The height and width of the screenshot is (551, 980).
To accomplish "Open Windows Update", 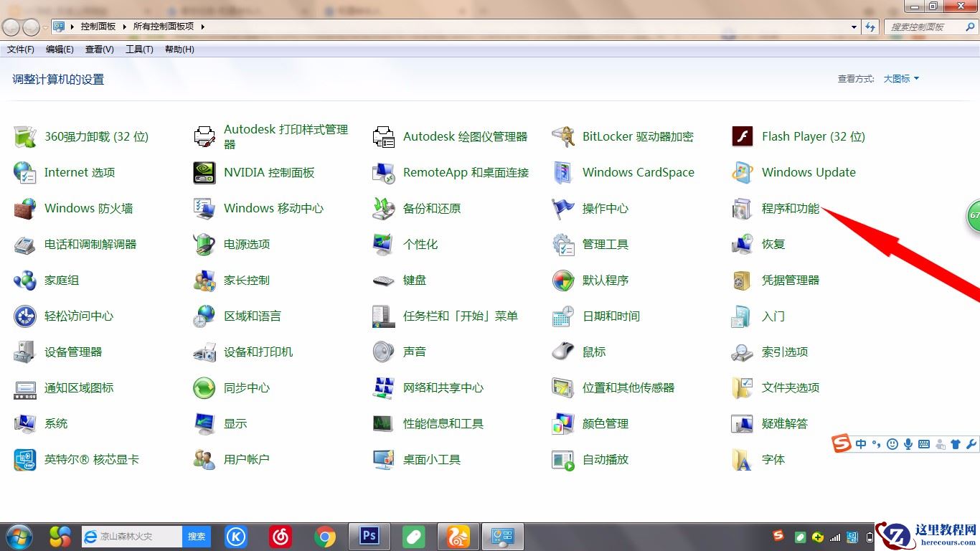I will [809, 172].
